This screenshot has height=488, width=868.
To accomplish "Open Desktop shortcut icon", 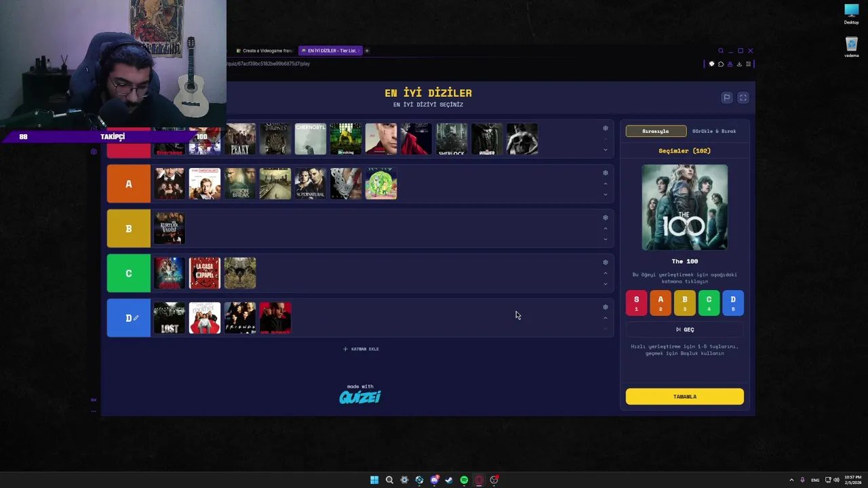I will click(852, 14).
